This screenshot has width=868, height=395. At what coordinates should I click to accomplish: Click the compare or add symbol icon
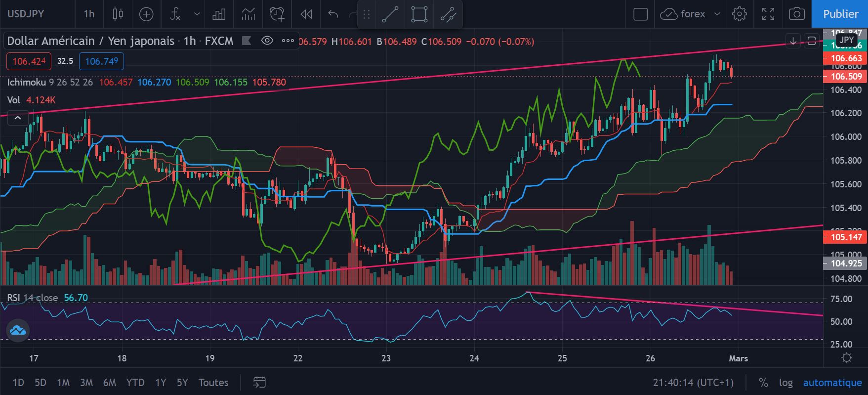point(146,14)
